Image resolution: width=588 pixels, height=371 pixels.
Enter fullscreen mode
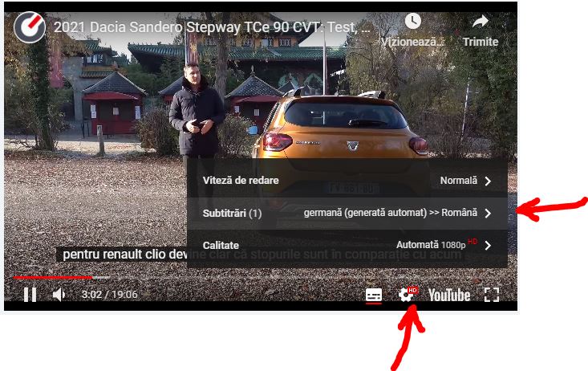[x=491, y=295]
